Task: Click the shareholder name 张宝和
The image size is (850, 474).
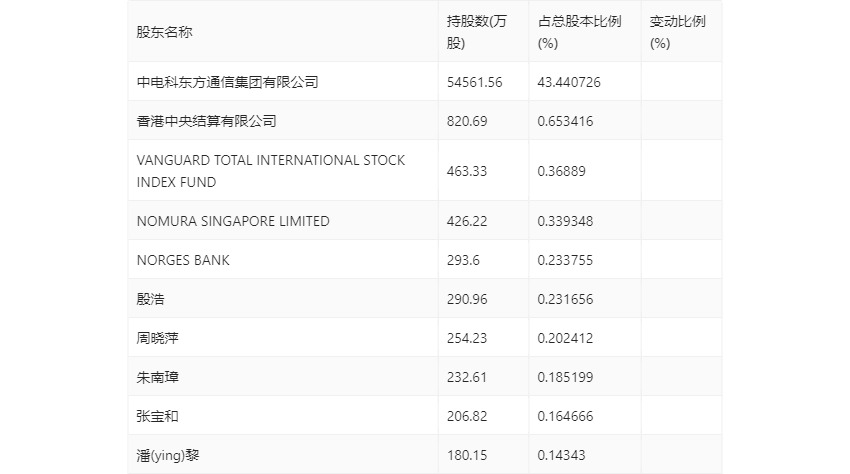Action: [158, 416]
